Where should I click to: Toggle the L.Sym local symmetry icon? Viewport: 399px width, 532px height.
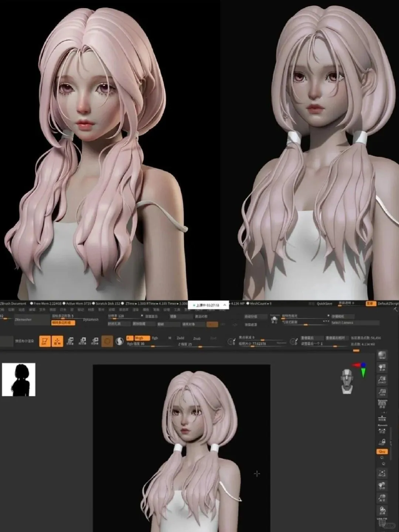coord(382,429)
